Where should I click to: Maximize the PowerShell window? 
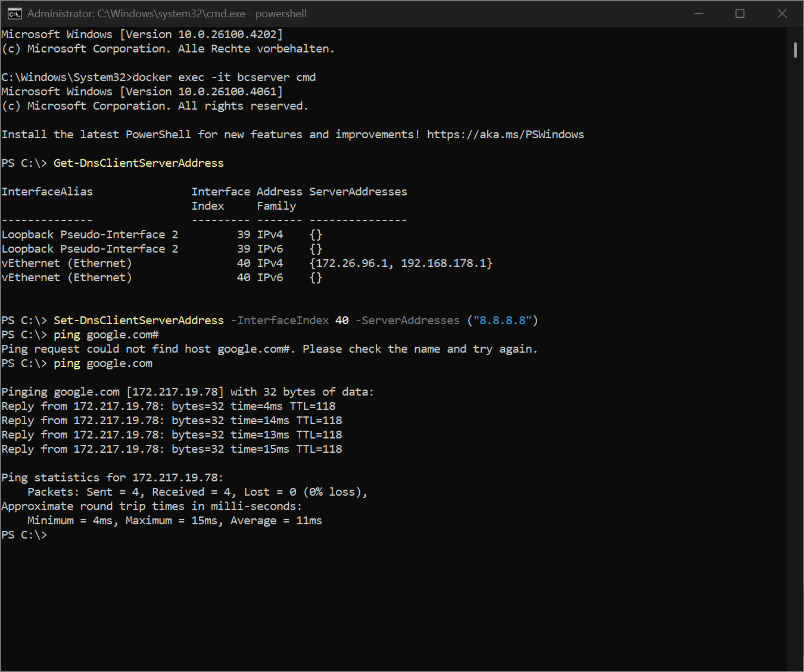pyautogui.click(x=740, y=13)
